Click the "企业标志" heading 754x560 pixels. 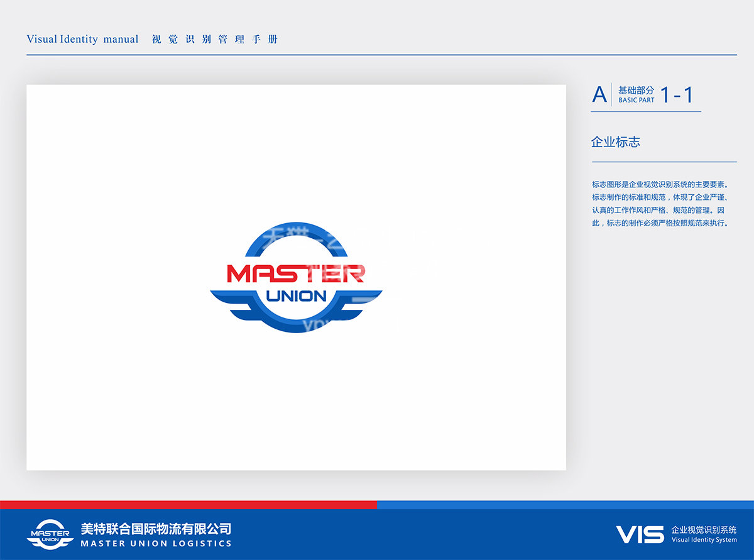(x=616, y=142)
